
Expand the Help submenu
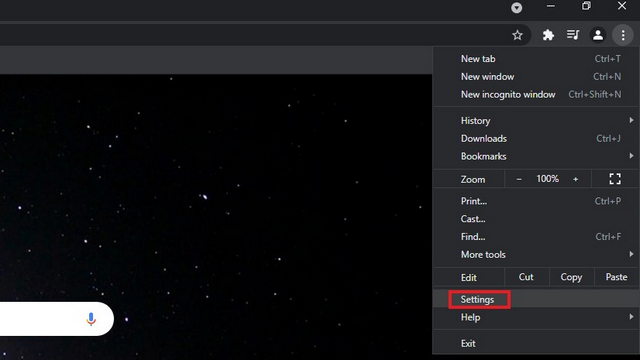click(x=535, y=318)
